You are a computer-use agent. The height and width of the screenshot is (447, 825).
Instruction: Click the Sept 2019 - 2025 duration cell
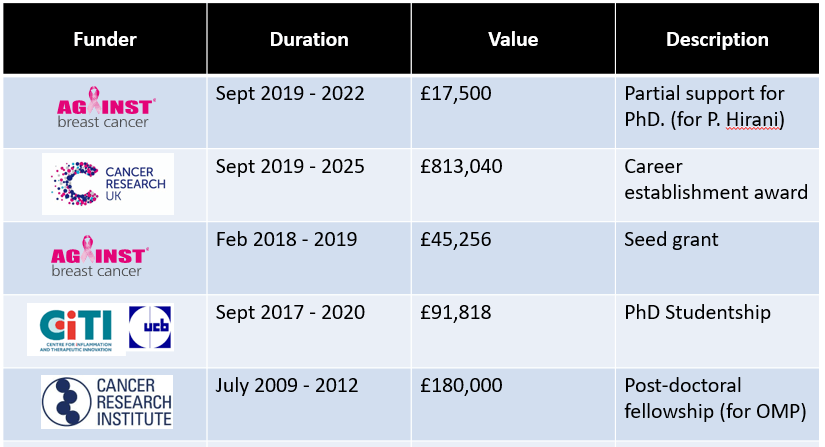coord(309,185)
